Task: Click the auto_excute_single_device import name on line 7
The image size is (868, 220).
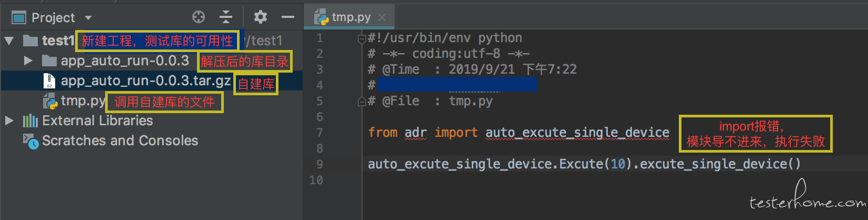Action: point(577,133)
